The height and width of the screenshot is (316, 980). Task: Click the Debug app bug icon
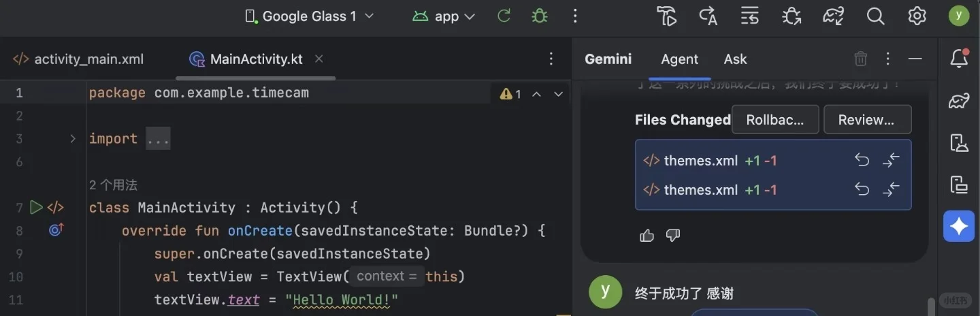coord(540,16)
